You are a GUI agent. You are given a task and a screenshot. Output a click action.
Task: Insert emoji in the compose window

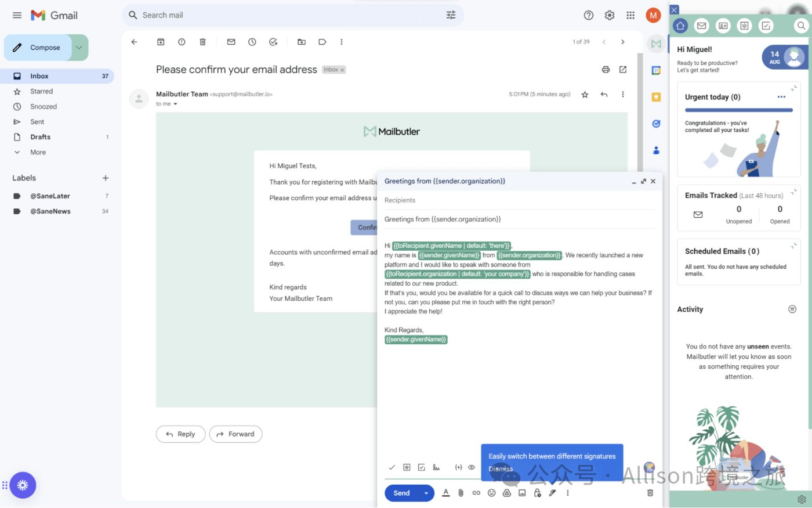pos(491,493)
